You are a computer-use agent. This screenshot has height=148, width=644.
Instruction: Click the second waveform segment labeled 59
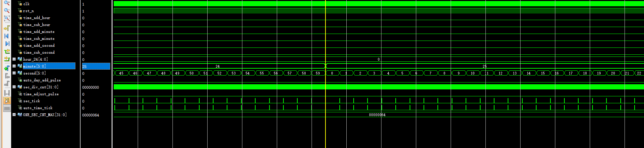[318, 73]
